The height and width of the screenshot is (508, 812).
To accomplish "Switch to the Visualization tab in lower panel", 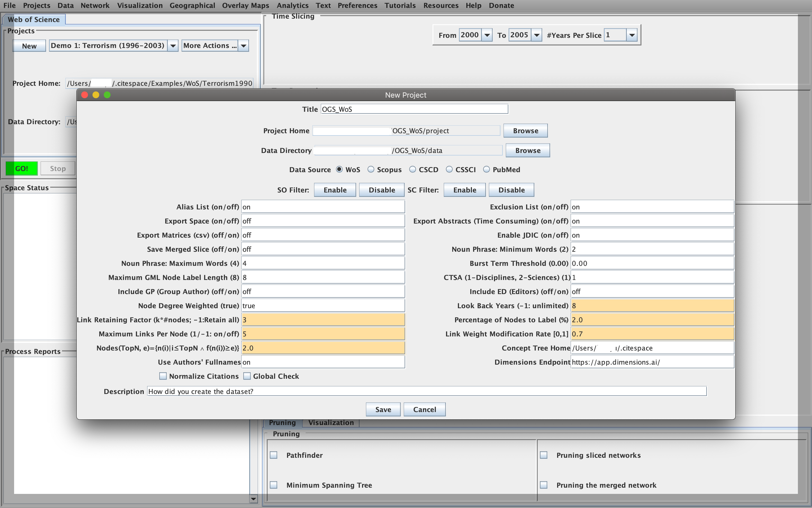I will 331,423.
